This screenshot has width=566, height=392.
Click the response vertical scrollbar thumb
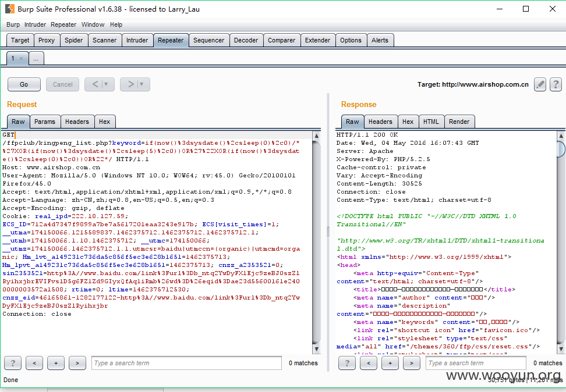561,149
